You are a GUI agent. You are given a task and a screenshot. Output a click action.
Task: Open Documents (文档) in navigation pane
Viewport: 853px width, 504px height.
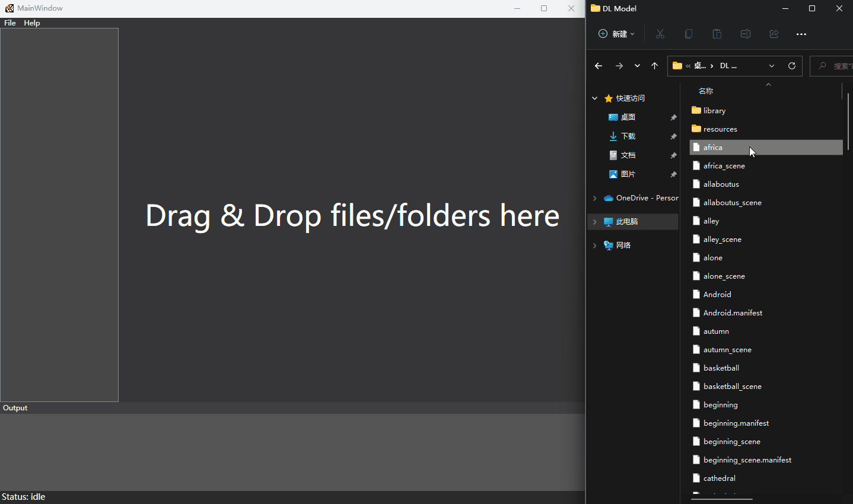628,155
